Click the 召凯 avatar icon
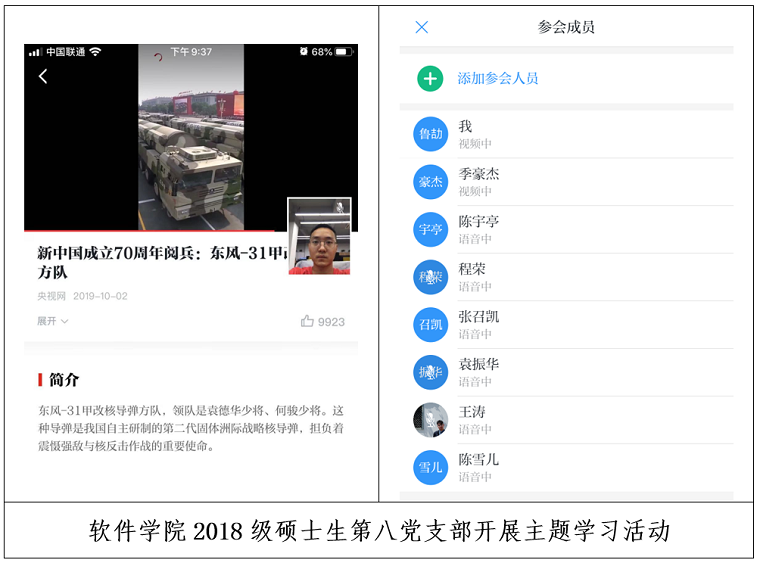 [x=430, y=325]
